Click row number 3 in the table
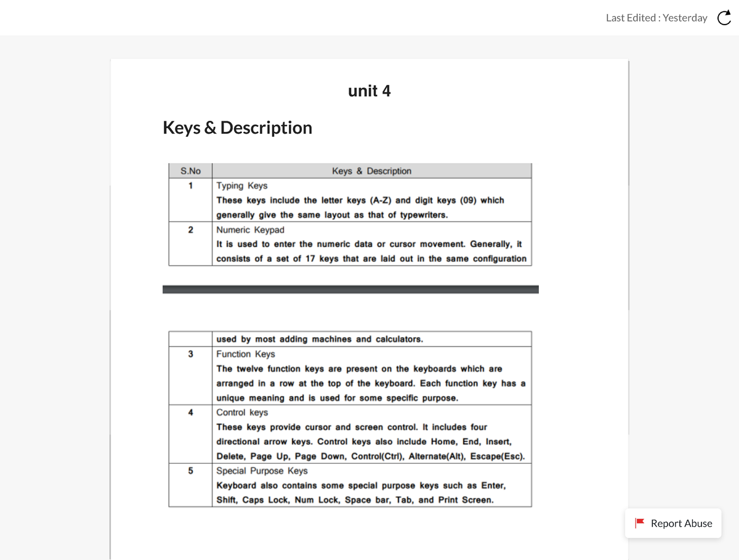Screen dimensions: 739x560 tap(190, 354)
